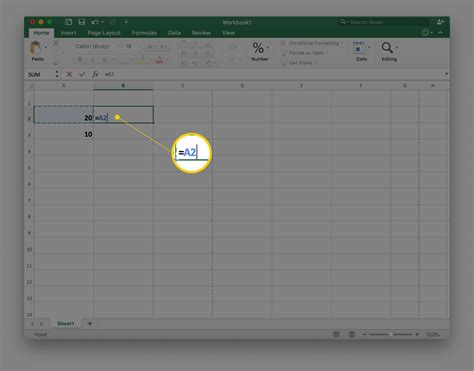Open Insert Function fx button
The width and height of the screenshot is (474, 371).
(95, 74)
